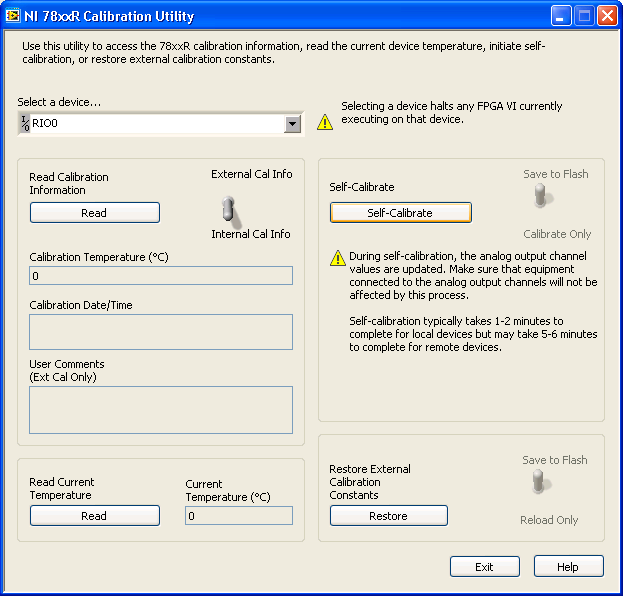Click the Calibration Temperature field
This screenshot has width=623, height=596.
point(161,276)
